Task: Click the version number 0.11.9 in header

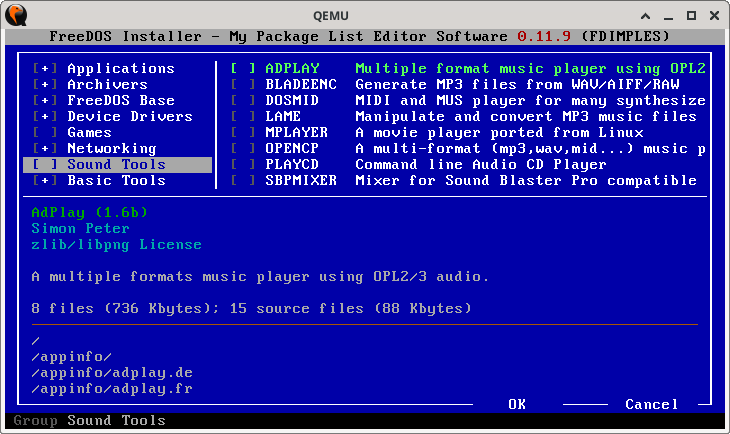Action: [x=544, y=36]
